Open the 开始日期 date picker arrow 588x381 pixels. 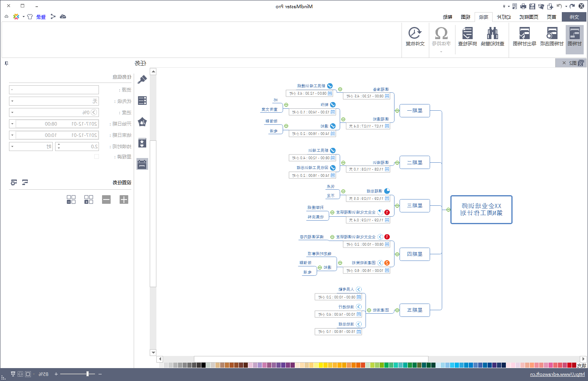12,124
